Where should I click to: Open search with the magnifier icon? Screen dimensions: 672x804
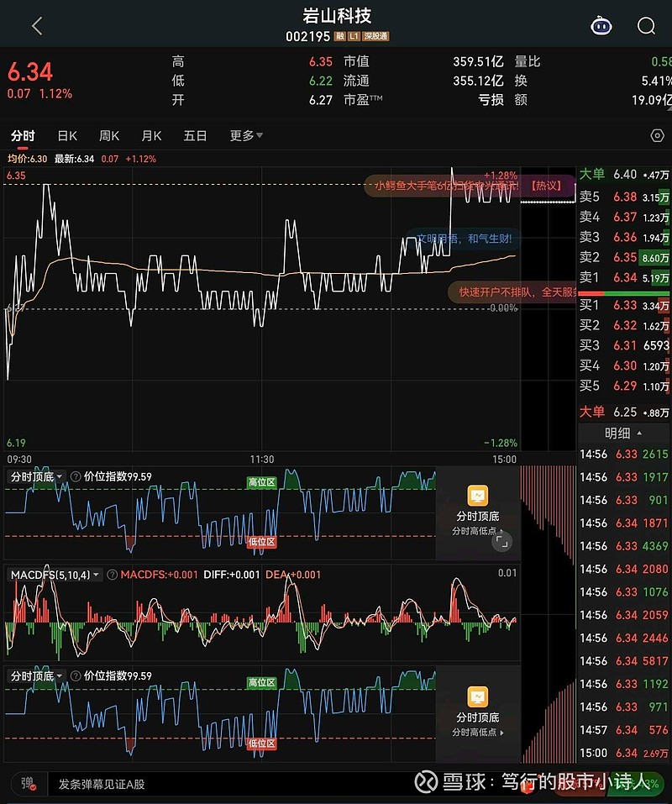pos(646,26)
